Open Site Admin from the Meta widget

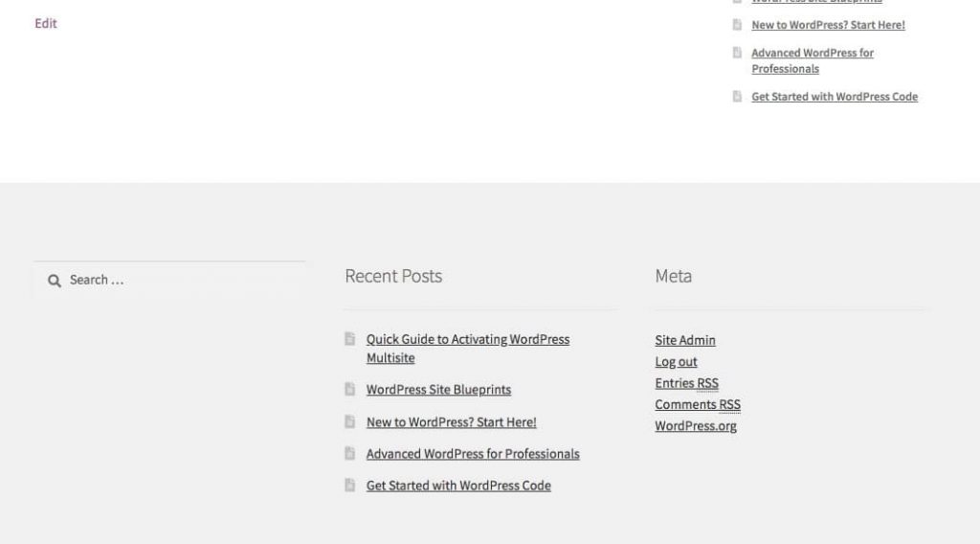[684, 340]
